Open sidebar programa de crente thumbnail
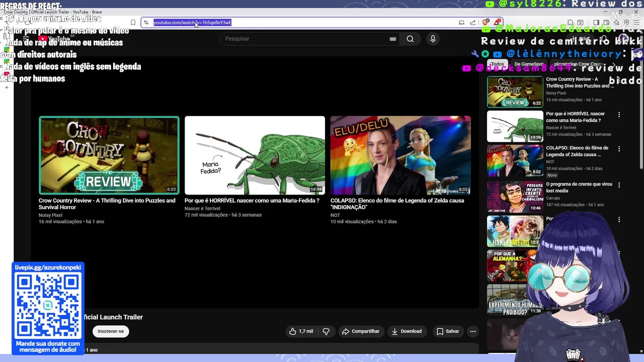 515,197
